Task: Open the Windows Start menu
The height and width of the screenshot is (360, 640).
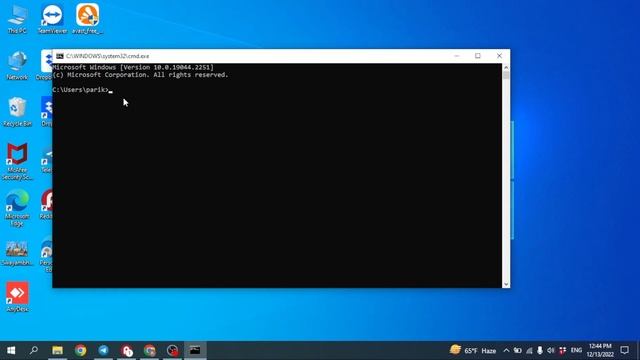Action: (11, 350)
